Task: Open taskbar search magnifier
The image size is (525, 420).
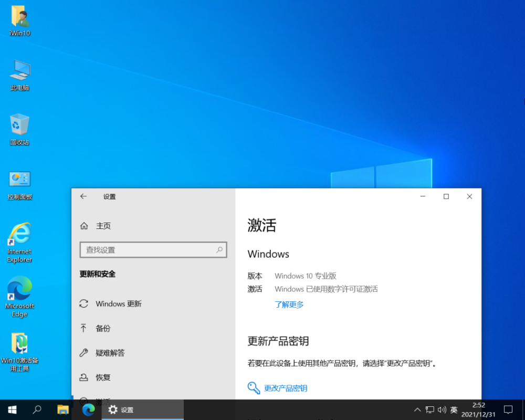Action: tap(37, 409)
